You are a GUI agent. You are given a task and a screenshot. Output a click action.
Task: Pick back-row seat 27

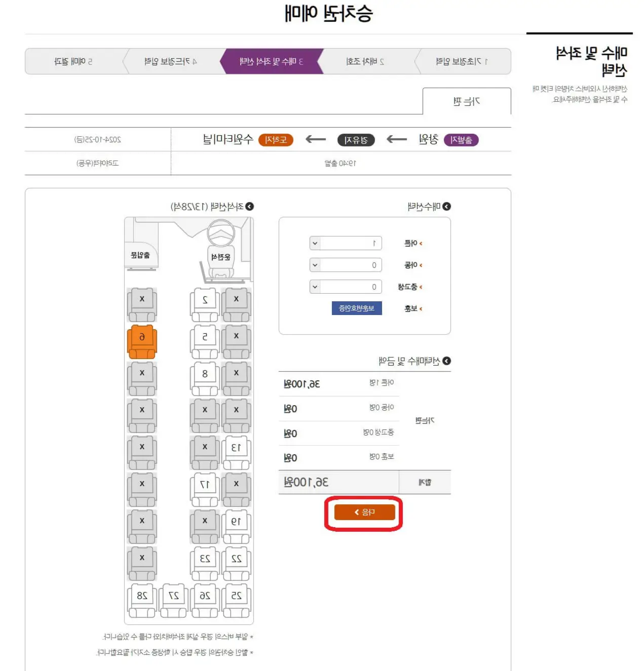pyautogui.click(x=173, y=601)
